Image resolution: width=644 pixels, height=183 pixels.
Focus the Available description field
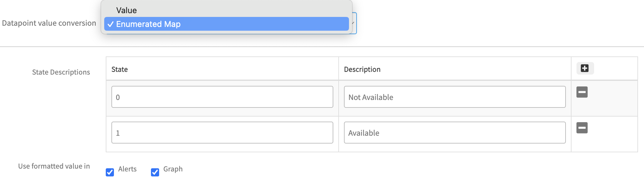454,133
